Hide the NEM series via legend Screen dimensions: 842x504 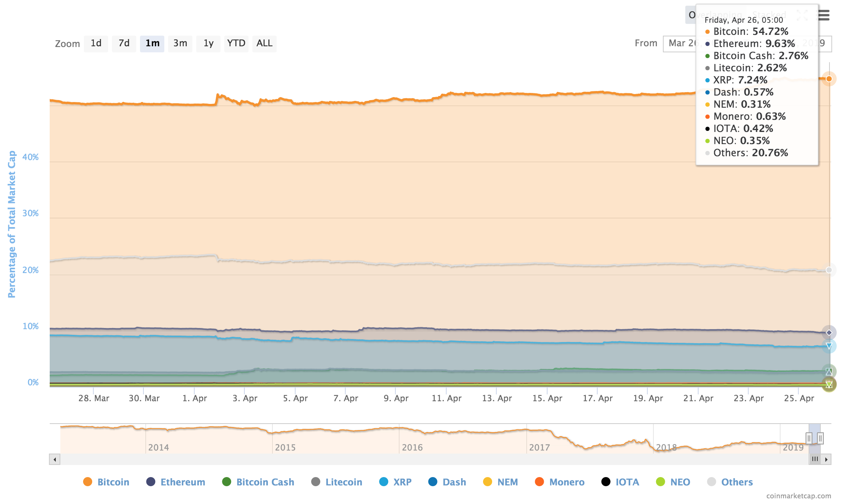500,482
